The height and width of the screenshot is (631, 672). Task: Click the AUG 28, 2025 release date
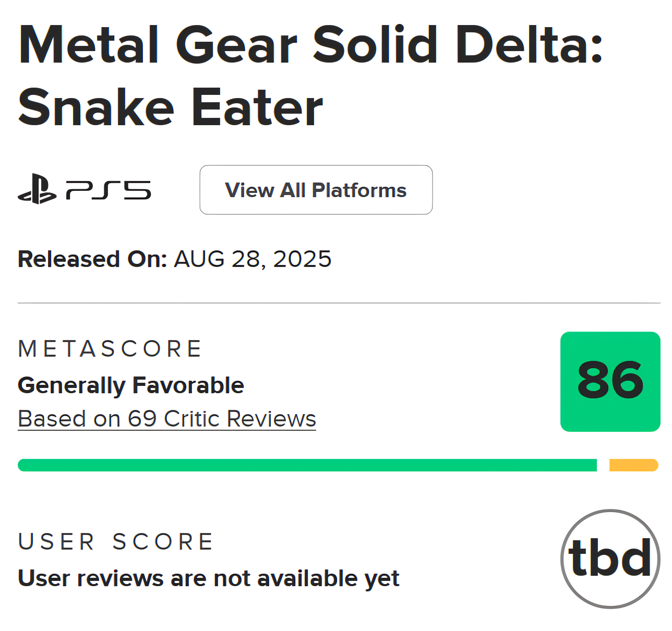(253, 259)
